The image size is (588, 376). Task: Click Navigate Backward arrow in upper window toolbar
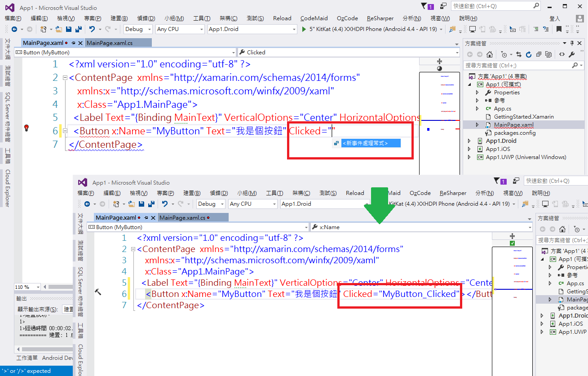coord(14,29)
